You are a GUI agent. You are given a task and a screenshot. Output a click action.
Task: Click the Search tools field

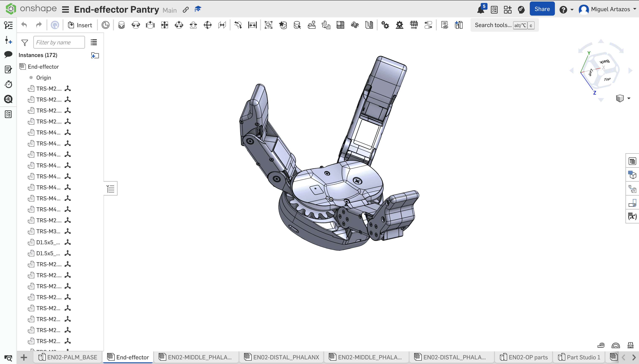pos(504,25)
